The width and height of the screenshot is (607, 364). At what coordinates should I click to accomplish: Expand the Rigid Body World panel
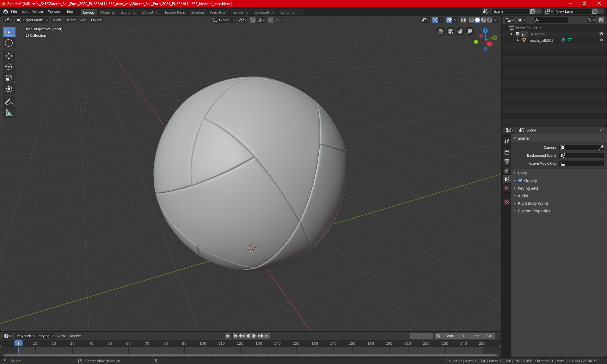click(x=533, y=203)
